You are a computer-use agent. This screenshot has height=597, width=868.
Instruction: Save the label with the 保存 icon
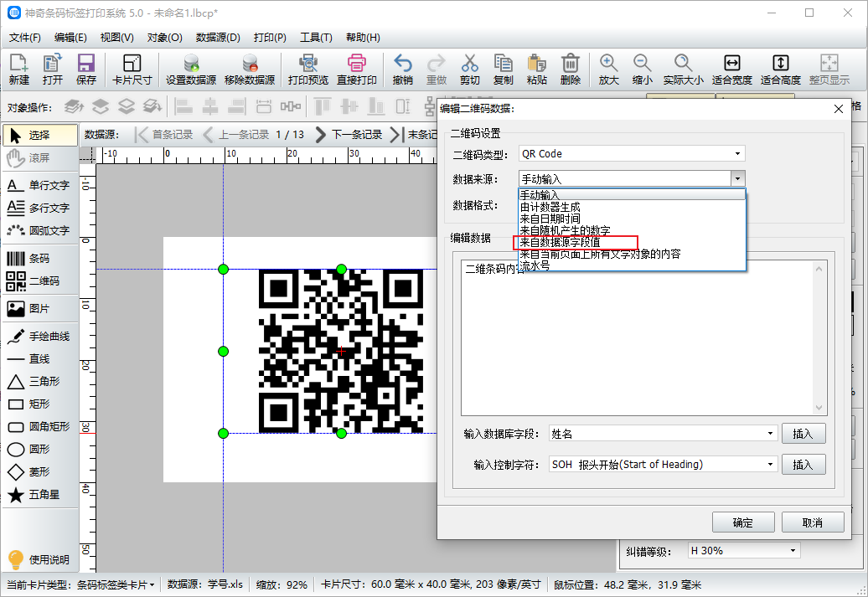click(x=85, y=69)
